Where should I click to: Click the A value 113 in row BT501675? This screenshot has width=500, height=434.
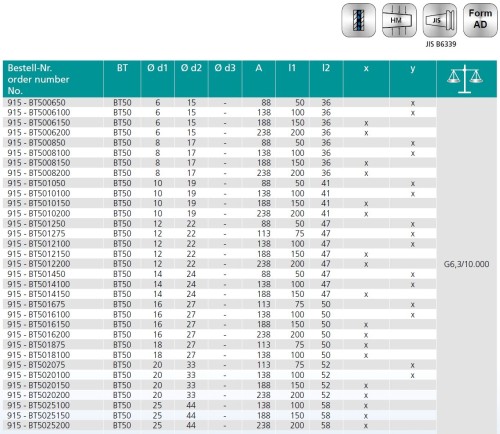(x=264, y=304)
